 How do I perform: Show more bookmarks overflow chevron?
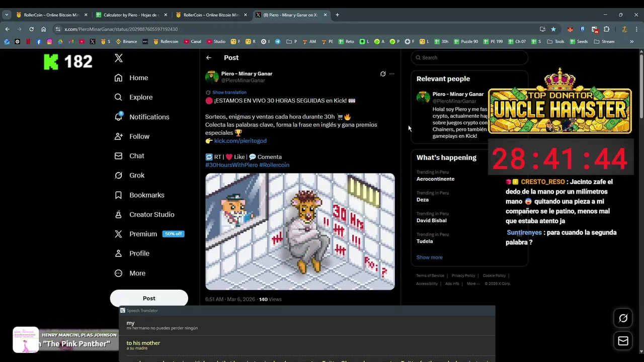point(632,42)
